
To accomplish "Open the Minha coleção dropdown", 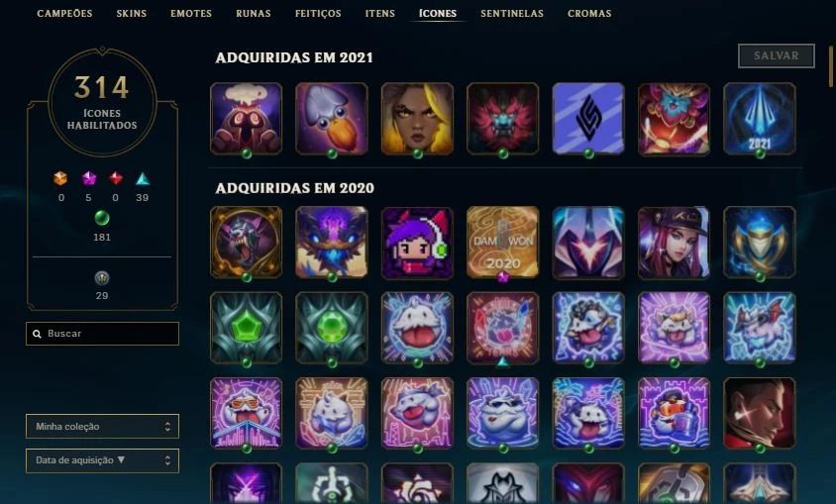I will point(102,426).
